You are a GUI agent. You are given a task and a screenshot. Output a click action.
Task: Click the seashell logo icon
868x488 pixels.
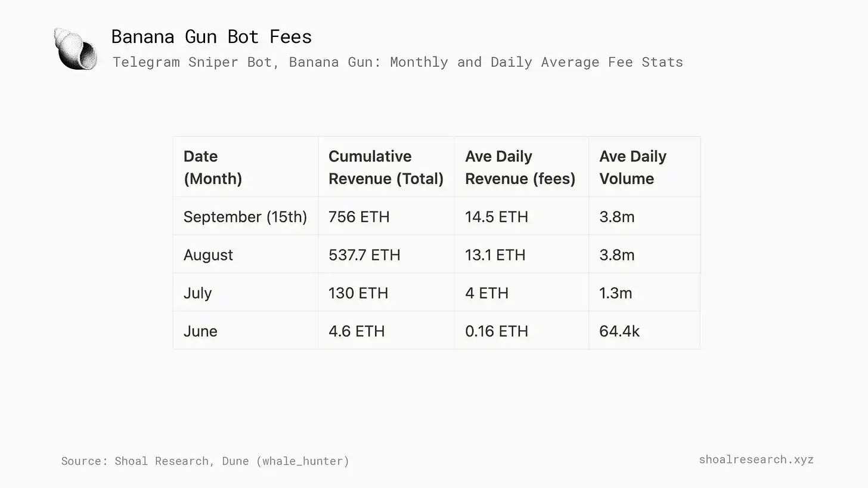pyautogui.click(x=76, y=48)
